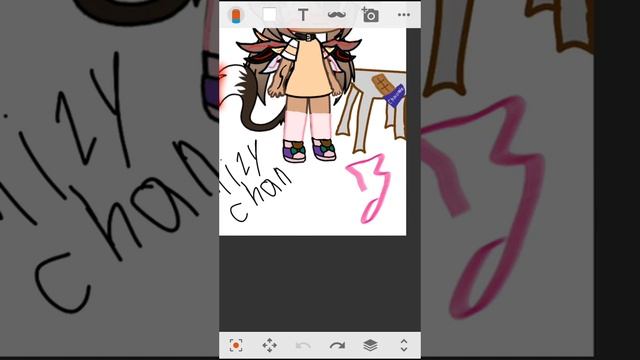Select the move and transform tool
This screenshot has width=640, height=360.
click(x=269, y=345)
